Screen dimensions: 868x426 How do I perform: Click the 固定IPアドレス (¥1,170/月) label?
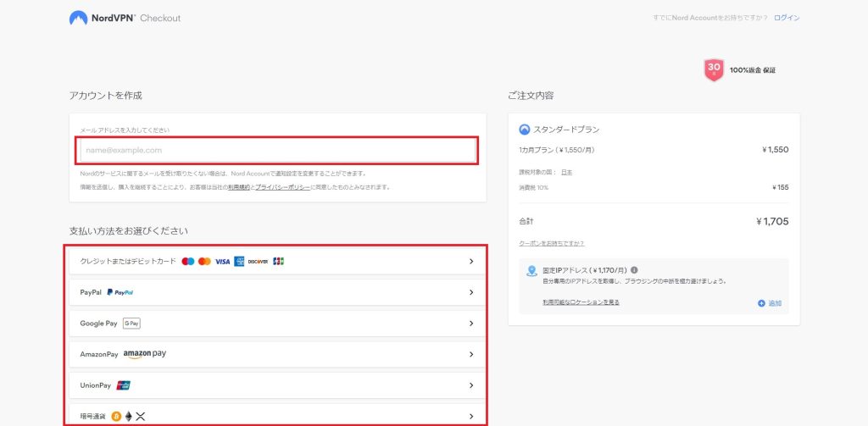tap(585, 270)
